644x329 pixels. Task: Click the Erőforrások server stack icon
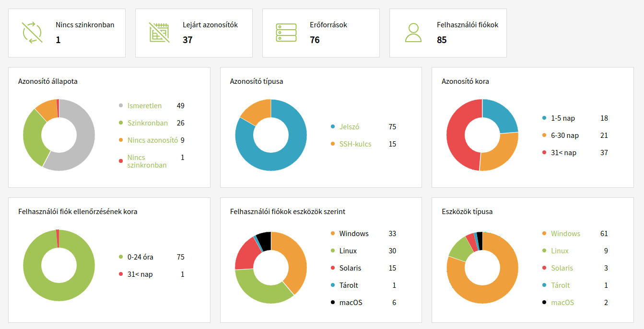click(x=286, y=33)
